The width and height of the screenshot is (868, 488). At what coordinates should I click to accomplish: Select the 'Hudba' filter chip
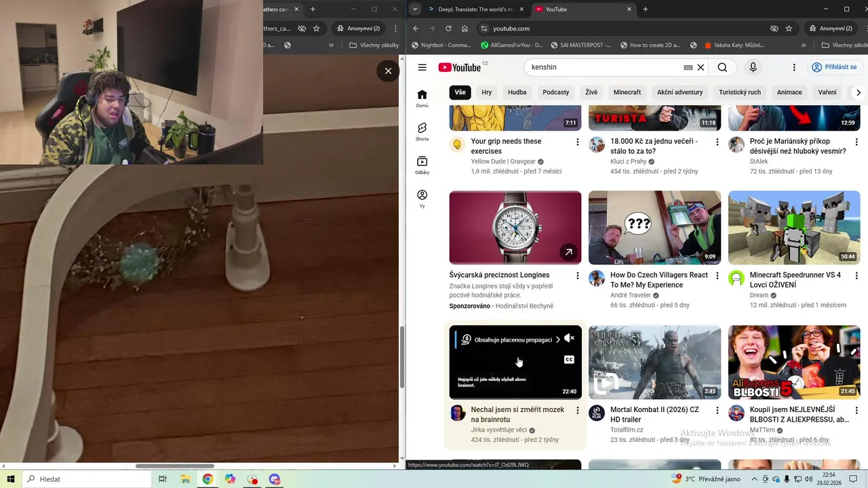point(517,92)
